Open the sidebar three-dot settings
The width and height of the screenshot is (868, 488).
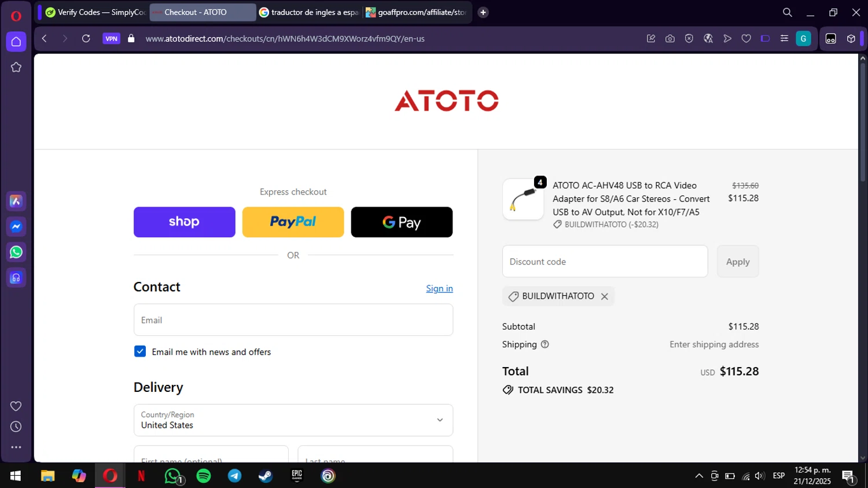(x=16, y=447)
